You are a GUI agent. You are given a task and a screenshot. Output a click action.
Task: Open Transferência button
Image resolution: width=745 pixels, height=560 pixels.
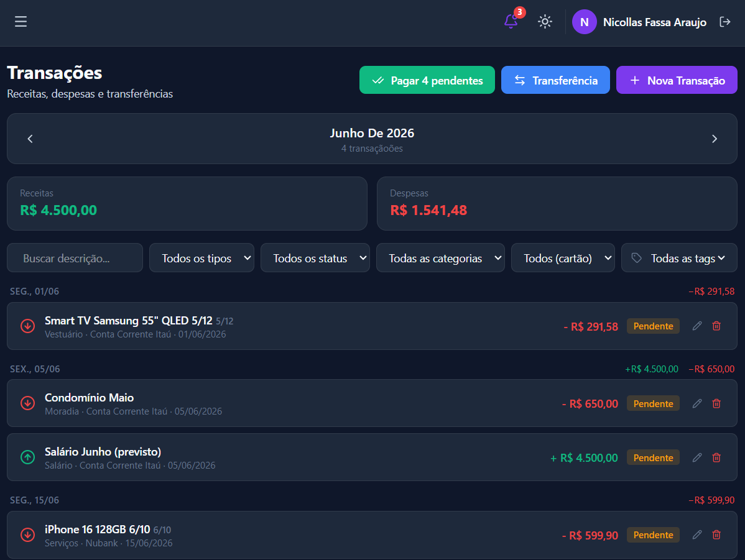pos(555,80)
